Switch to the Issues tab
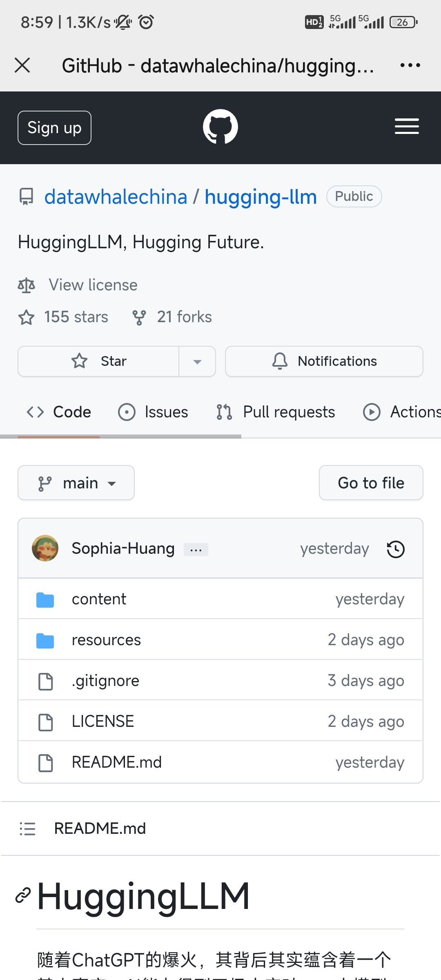This screenshot has height=980, width=441. point(153,412)
